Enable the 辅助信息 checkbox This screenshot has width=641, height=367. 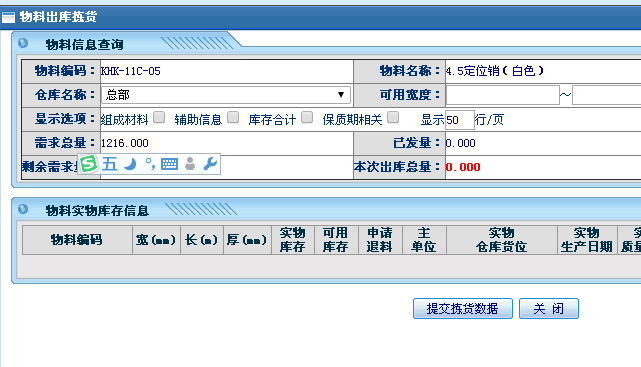pyautogui.click(x=233, y=118)
